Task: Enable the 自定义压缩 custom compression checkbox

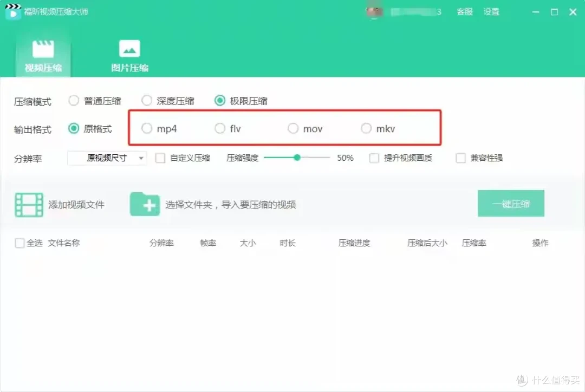Action: click(160, 158)
